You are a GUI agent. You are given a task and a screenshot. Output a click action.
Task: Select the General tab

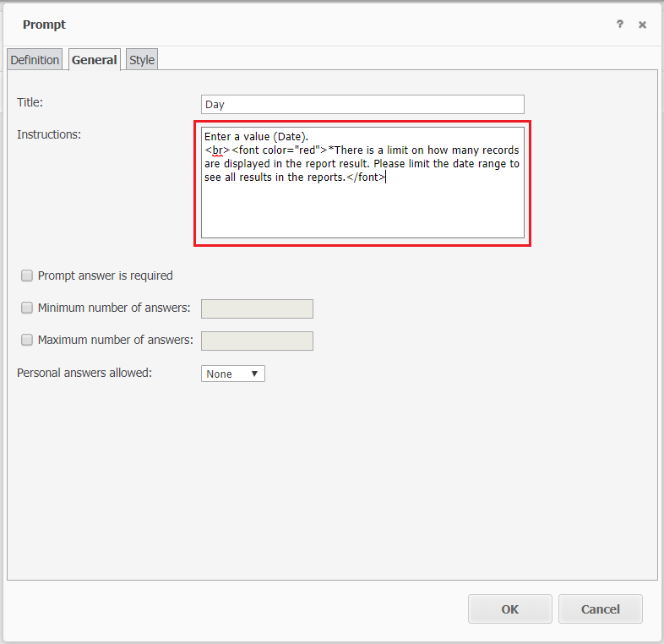95,60
